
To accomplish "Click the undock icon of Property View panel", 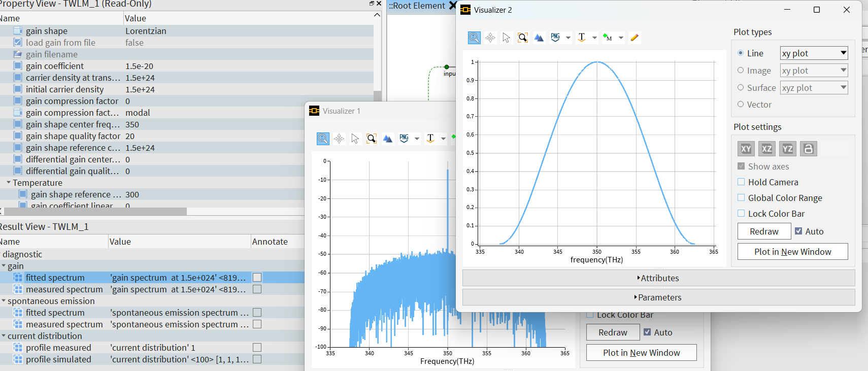I will coord(372,4).
